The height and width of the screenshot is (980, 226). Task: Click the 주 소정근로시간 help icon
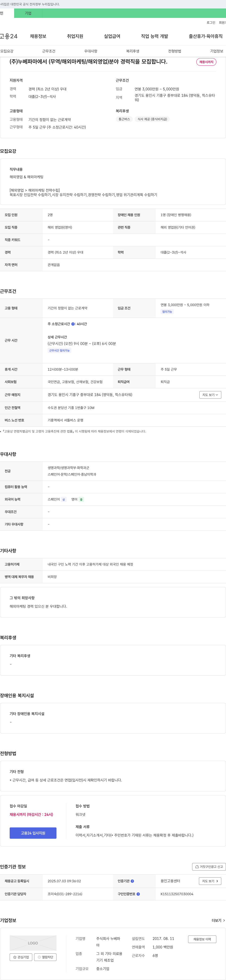(73, 324)
